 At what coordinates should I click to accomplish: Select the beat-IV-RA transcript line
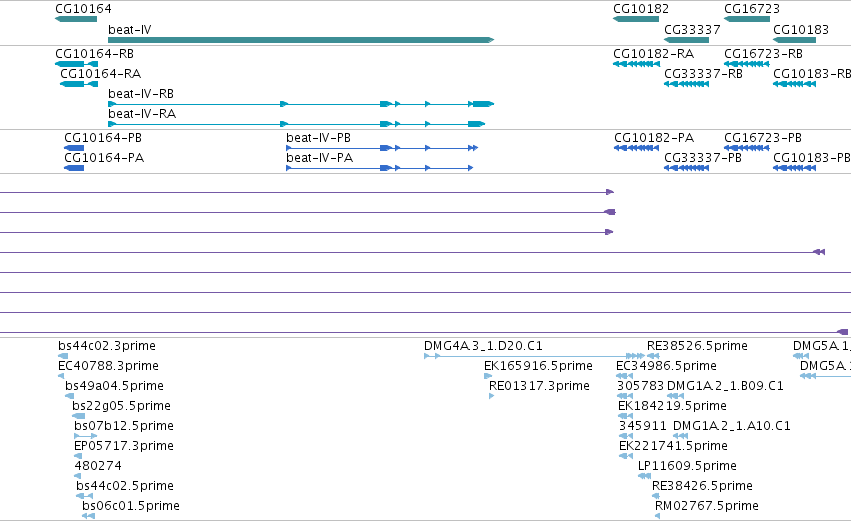point(296,124)
